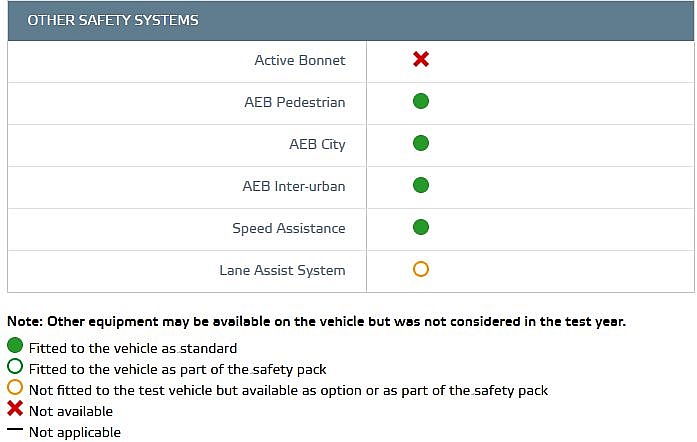Click the green outlined legend circle
Viewport: 697px width, 442px height.
coord(15,366)
